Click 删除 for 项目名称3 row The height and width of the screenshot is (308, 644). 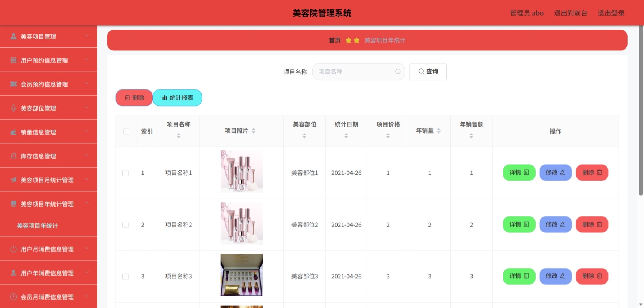[x=592, y=276]
